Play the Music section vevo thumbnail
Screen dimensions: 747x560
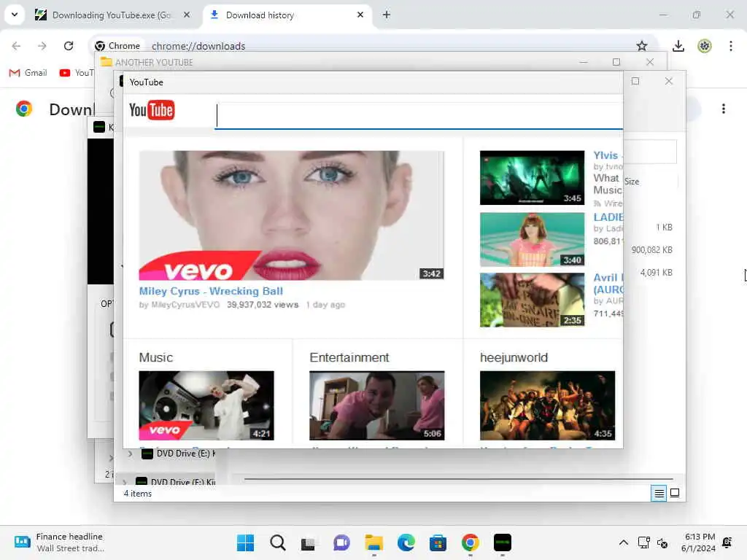(x=206, y=405)
